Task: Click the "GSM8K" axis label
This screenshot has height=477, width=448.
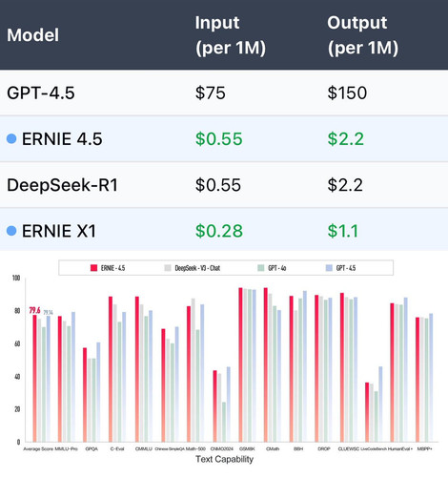Action: (247, 449)
